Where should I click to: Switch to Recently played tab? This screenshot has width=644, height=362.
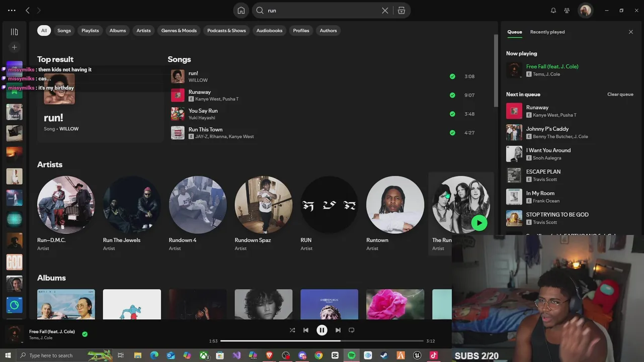[x=547, y=32]
